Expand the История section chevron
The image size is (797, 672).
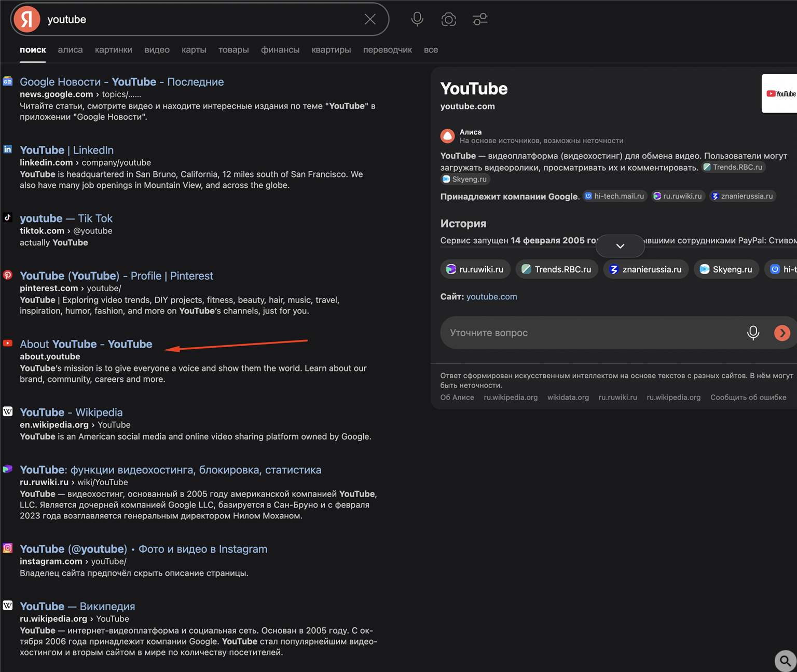(620, 246)
